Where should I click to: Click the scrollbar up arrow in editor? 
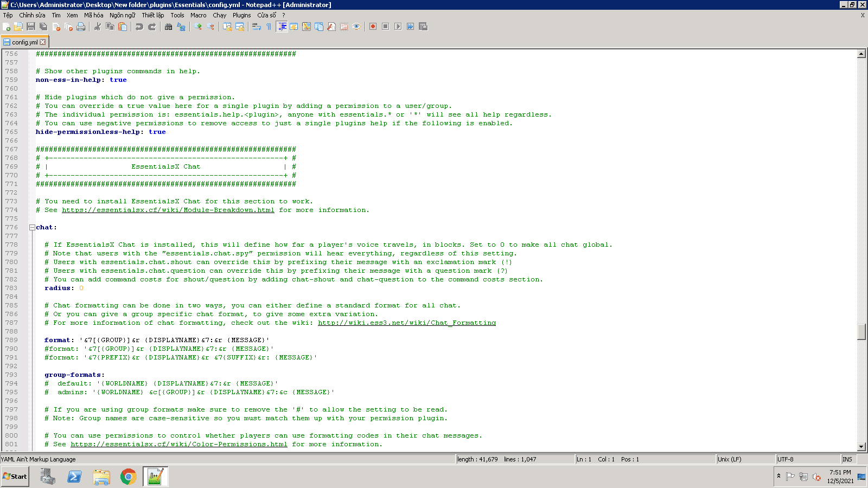coord(861,54)
